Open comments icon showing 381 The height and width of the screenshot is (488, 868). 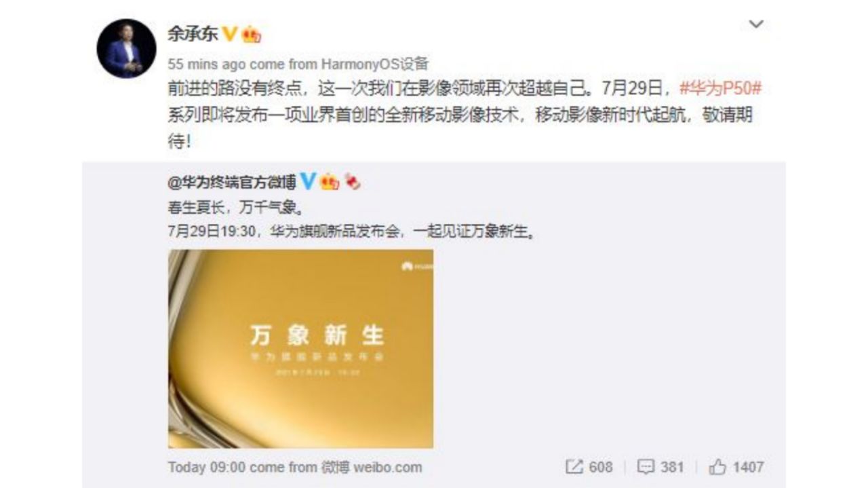tap(660, 467)
